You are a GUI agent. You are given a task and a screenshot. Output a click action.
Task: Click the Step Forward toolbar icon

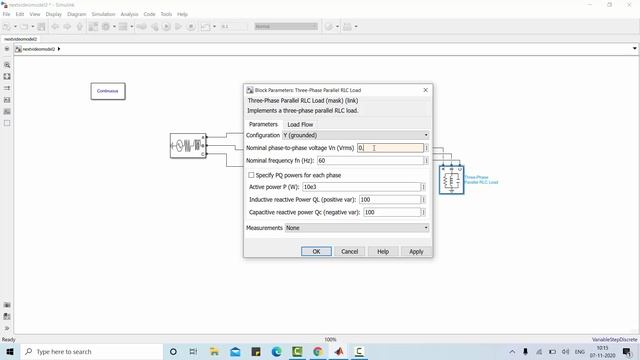178,27
